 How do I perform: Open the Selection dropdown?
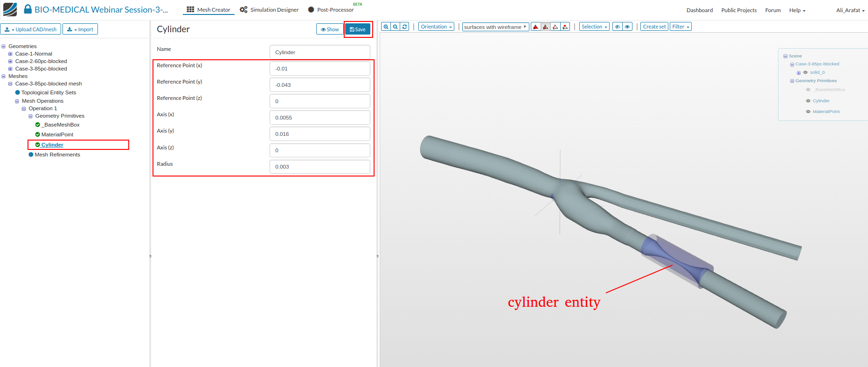pyautogui.click(x=594, y=27)
